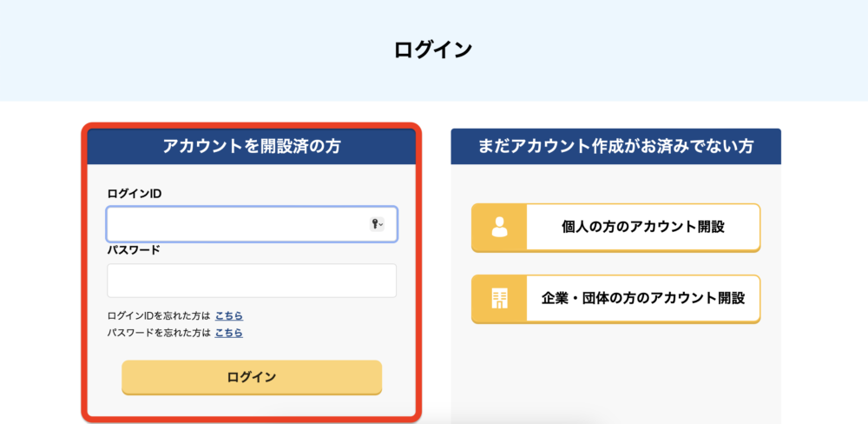Click the ログインIDを忘れた方は text
The width and height of the screenshot is (868, 424).
159,316
